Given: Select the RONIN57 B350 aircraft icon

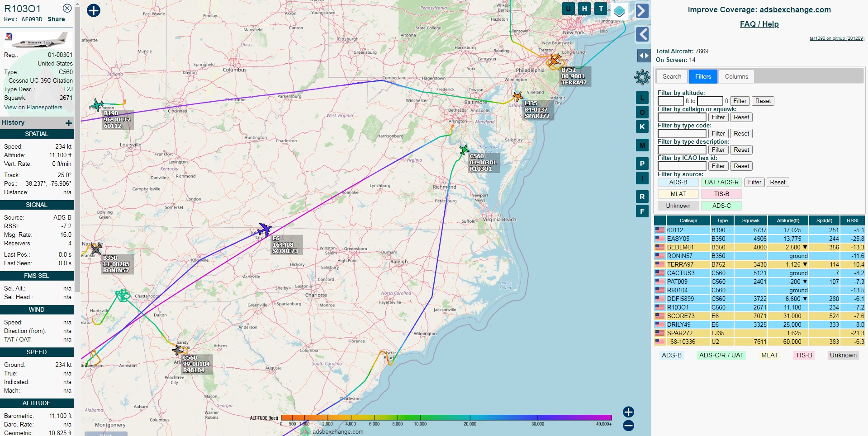Looking at the screenshot, I should (96, 249).
